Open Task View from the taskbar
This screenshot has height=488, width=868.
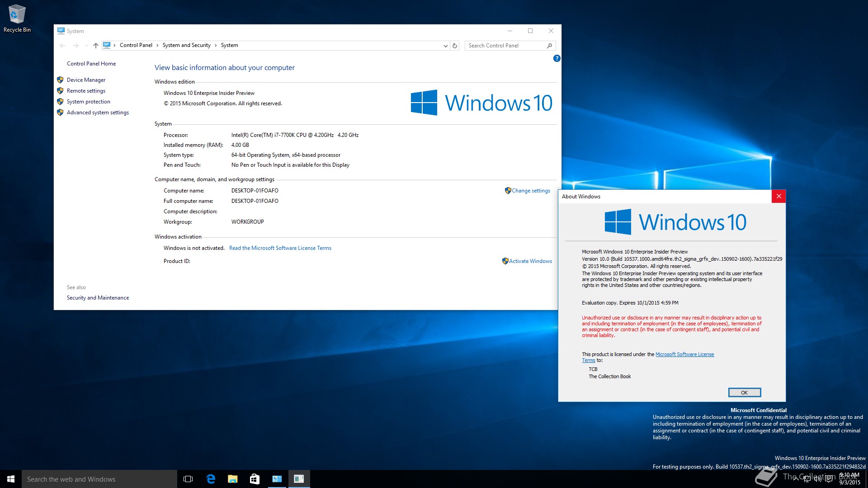pos(188,479)
